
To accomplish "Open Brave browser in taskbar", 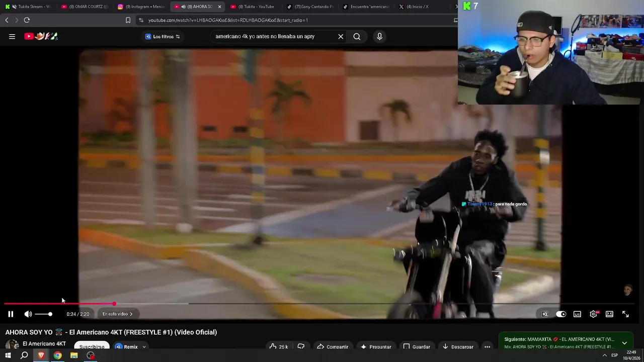I will point(41,355).
